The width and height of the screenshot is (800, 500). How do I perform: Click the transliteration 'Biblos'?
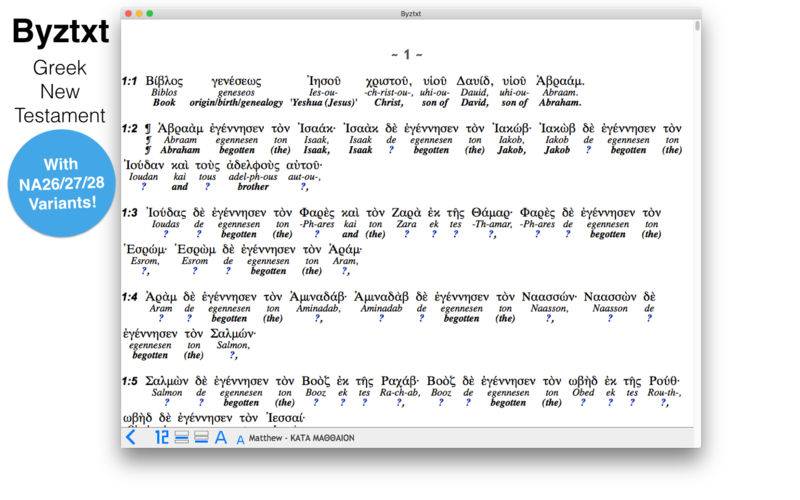point(164,92)
